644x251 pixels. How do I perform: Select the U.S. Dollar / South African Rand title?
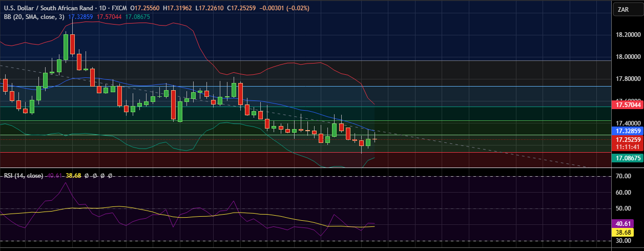pos(50,9)
